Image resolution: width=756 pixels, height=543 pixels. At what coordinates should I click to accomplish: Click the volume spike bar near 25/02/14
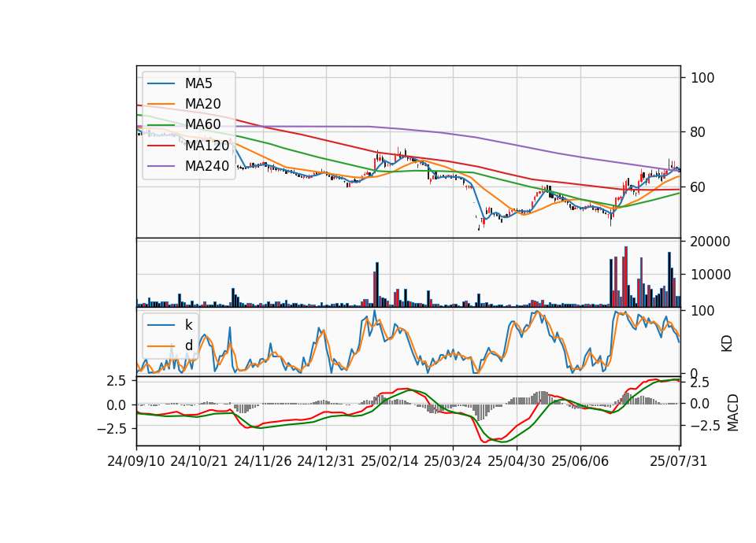pos(377,284)
